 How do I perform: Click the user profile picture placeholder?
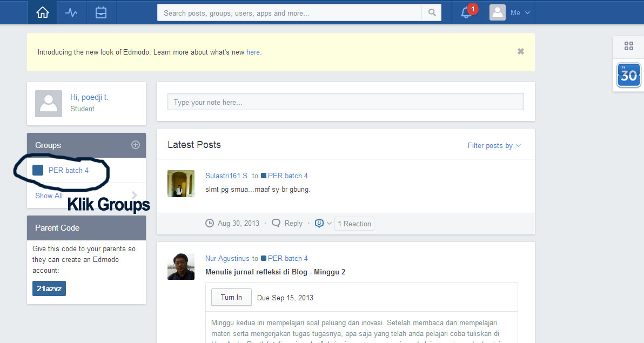49,104
